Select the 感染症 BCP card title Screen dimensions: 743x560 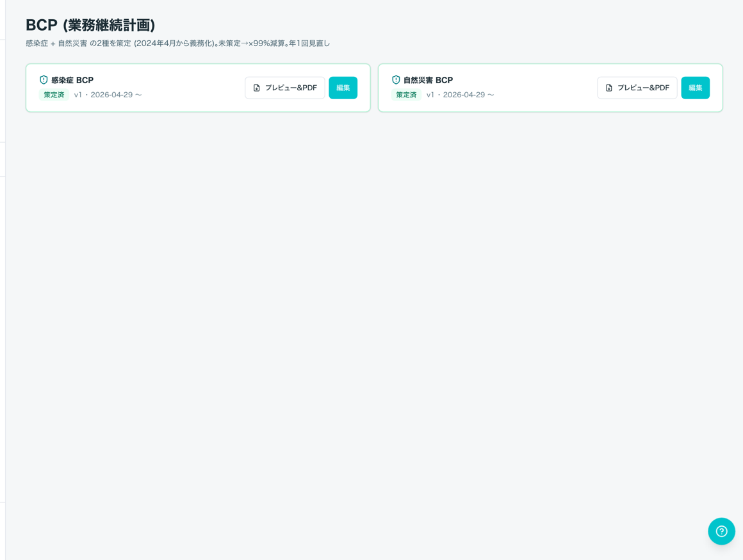pos(72,80)
